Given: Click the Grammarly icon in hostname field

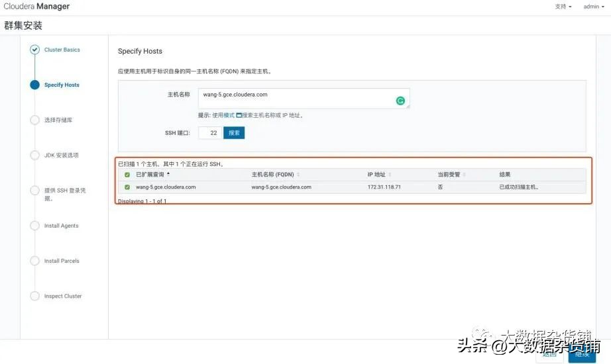Looking at the screenshot, I should 400,101.
